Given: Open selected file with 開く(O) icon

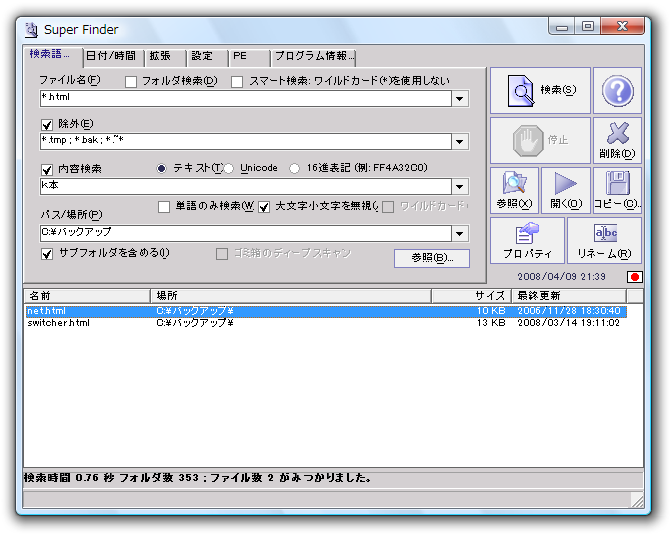Looking at the screenshot, I should (x=566, y=190).
